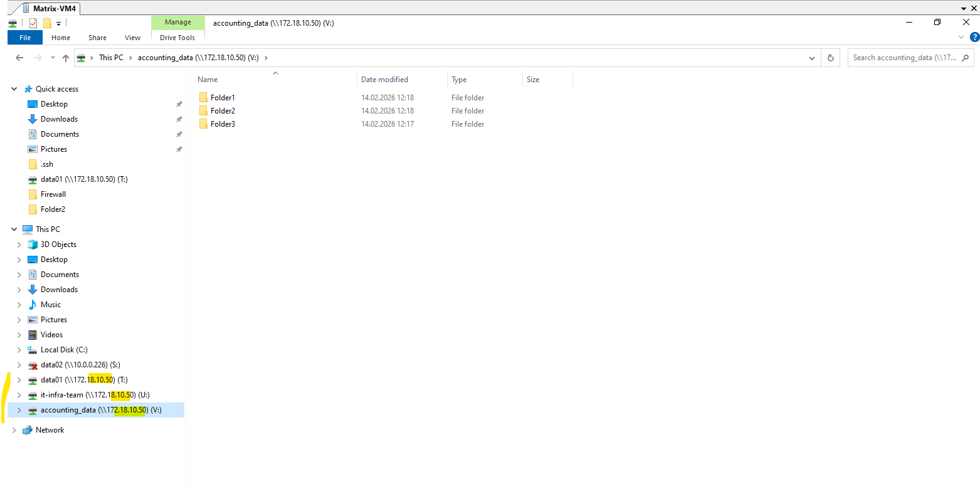Viewport: 980px width, 489px height.
Task: Expand the Desktop node under This PC
Action: pos(19,260)
